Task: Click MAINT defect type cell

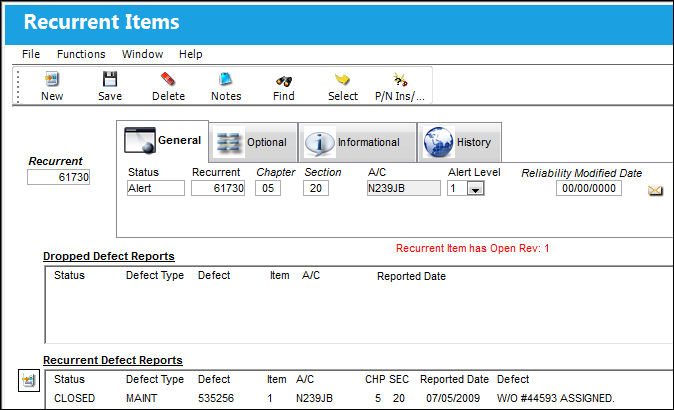Action: coord(141,398)
